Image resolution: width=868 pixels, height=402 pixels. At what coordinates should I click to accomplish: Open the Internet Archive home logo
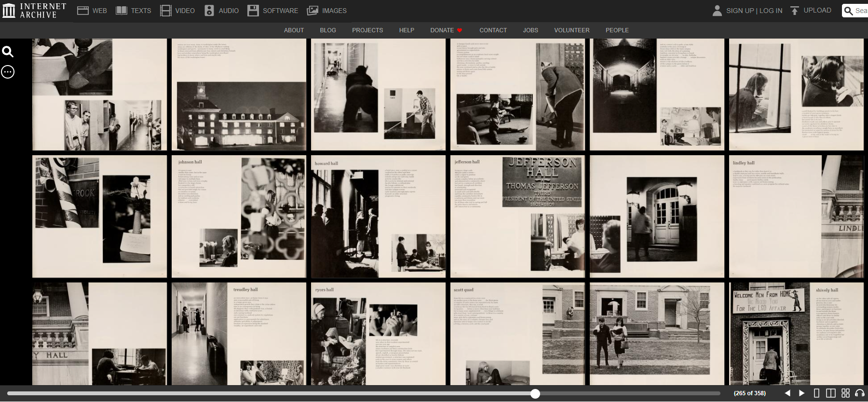tap(34, 11)
